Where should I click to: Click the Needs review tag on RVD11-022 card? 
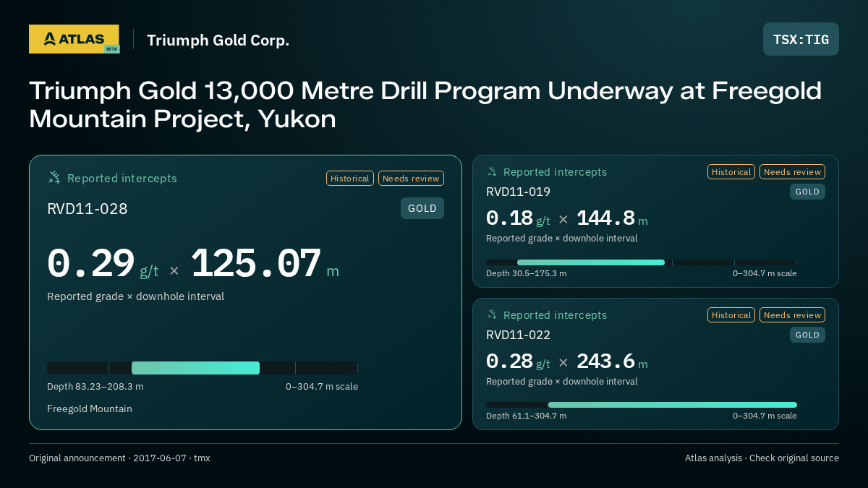(792, 315)
